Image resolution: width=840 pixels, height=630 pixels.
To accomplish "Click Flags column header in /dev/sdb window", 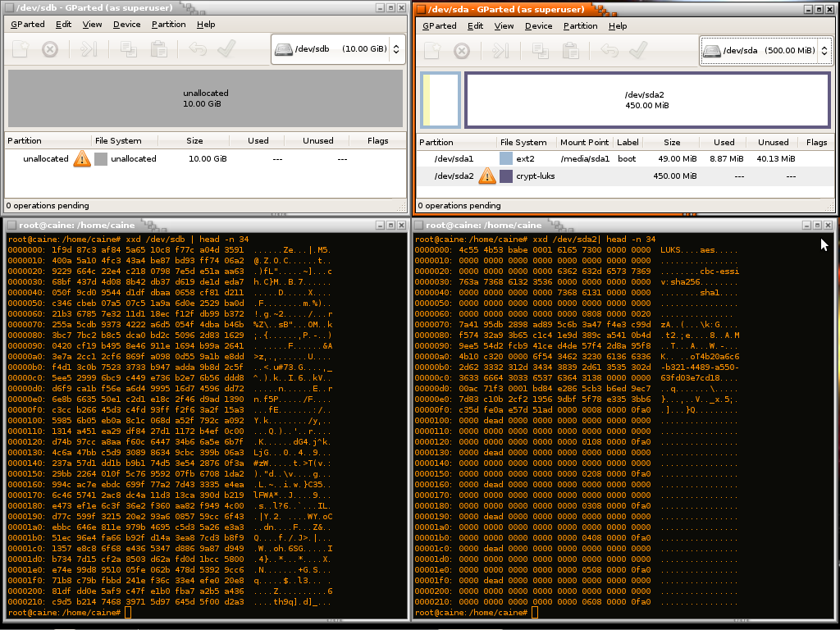I will 377,140.
